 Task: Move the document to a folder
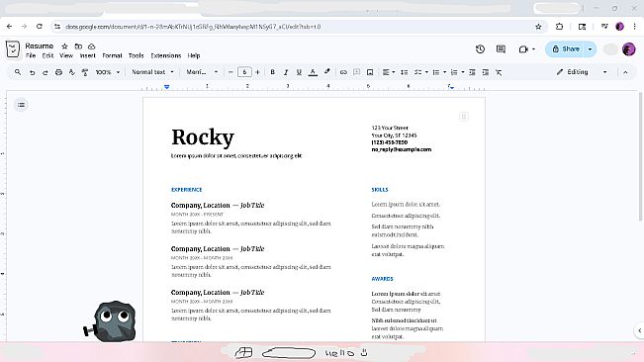[x=78, y=46]
